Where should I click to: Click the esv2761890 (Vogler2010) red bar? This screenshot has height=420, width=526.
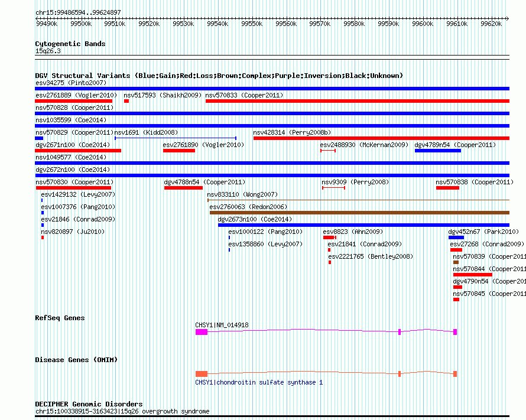tap(178, 151)
